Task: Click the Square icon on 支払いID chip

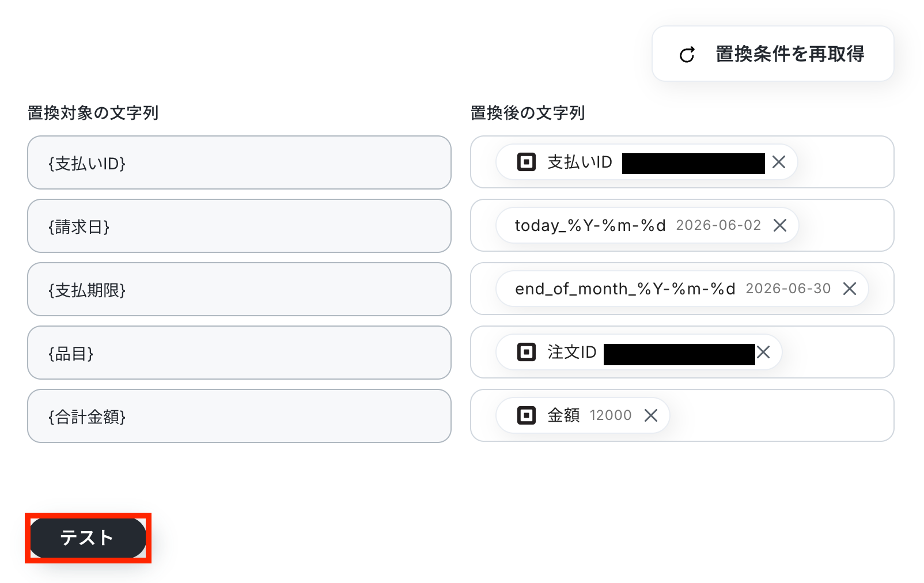Action: click(x=527, y=162)
